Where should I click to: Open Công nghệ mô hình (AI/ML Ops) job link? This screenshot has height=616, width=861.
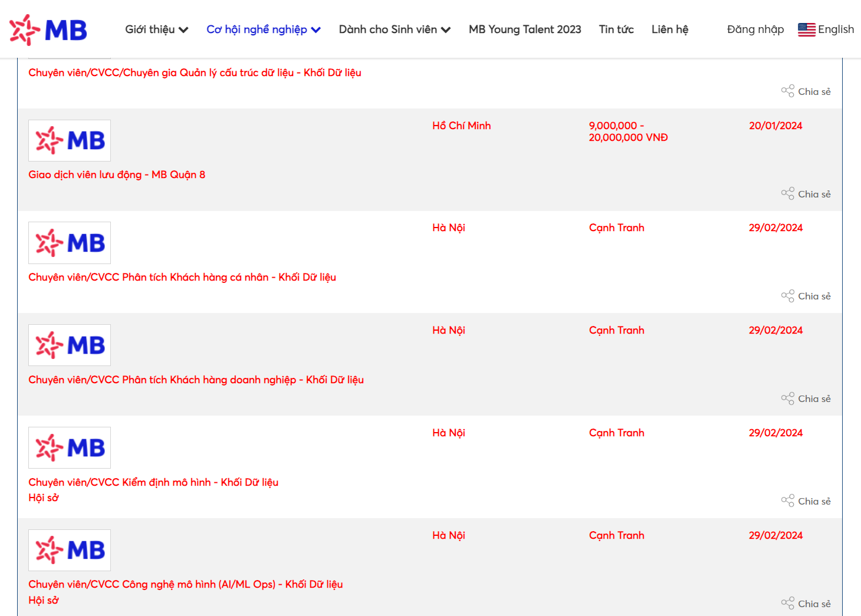click(x=186, y=584)
